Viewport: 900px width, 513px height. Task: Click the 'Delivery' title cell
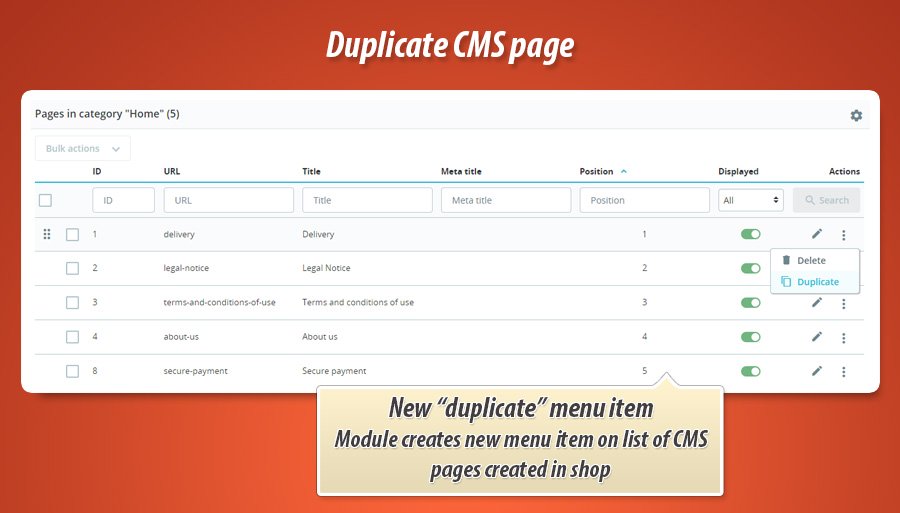pos(318,234)
